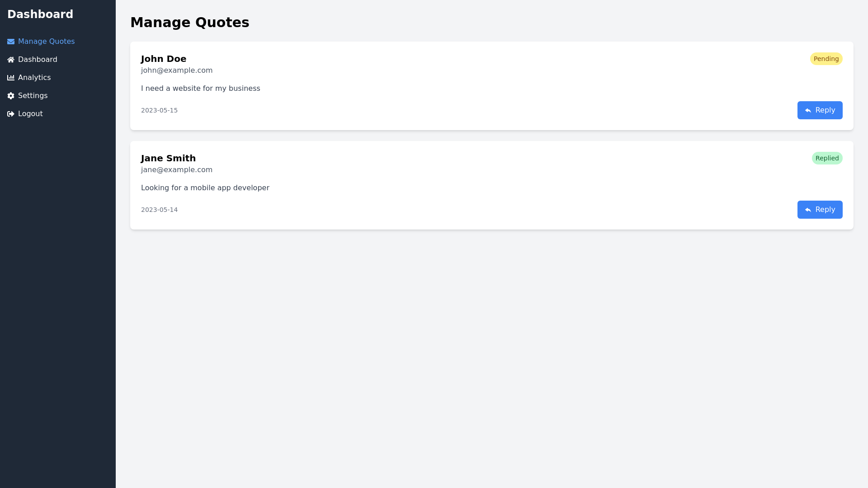This screenshot has height=488, width=868.
Task: Click reply arrow icon on John Doe's quote
Action: point(808,111)
